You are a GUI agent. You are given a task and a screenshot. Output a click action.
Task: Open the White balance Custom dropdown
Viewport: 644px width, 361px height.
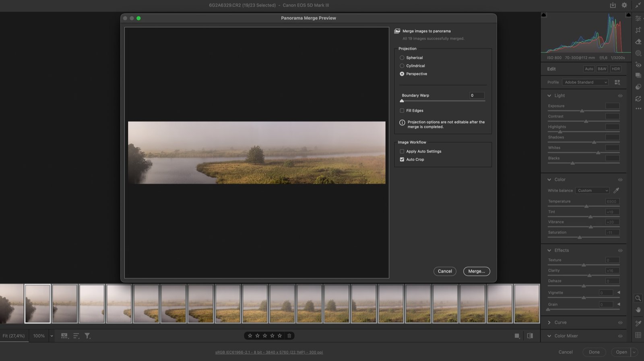click(592, 191)
